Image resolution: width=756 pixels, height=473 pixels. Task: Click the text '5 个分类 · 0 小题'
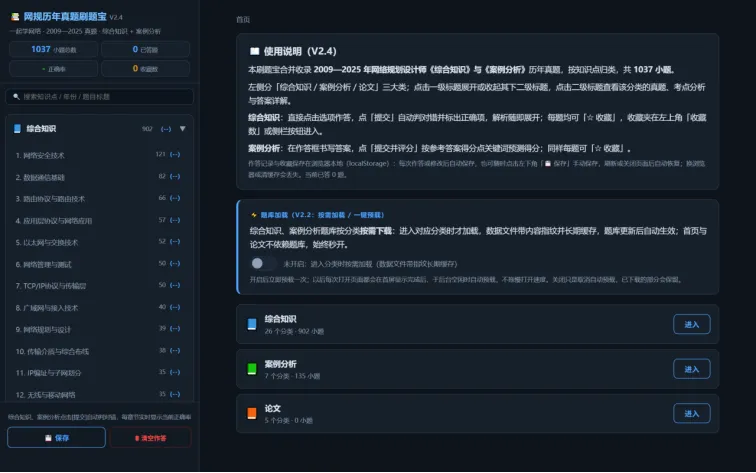click(x=288, y=420)
